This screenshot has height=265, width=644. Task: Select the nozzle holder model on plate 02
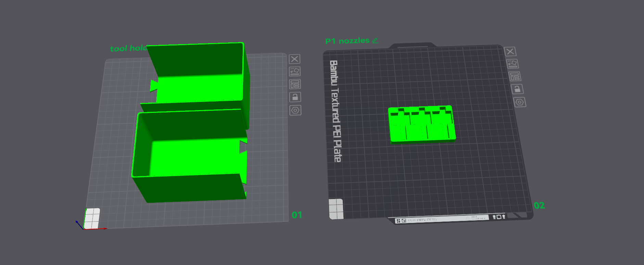coord(422,124)
